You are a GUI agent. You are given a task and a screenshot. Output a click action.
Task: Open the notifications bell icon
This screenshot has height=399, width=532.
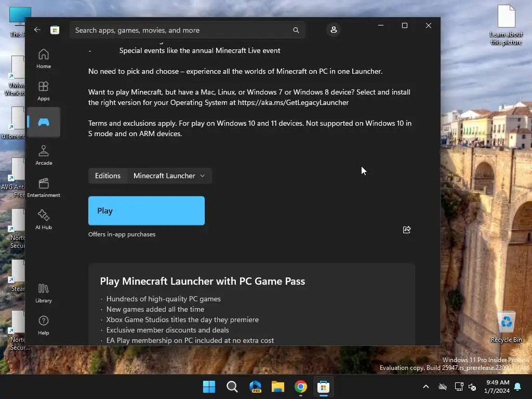click(517, 387)
